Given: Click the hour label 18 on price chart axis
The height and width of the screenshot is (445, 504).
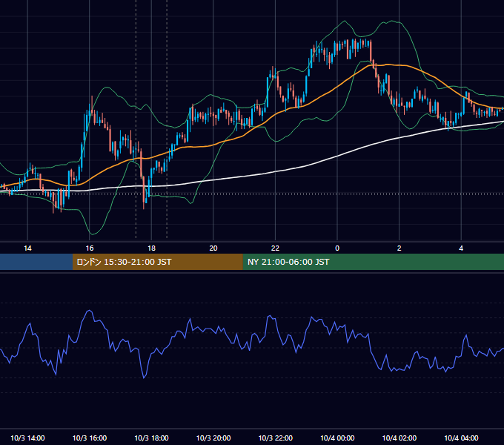Looking at the screenshot, I should pos(151,248).
